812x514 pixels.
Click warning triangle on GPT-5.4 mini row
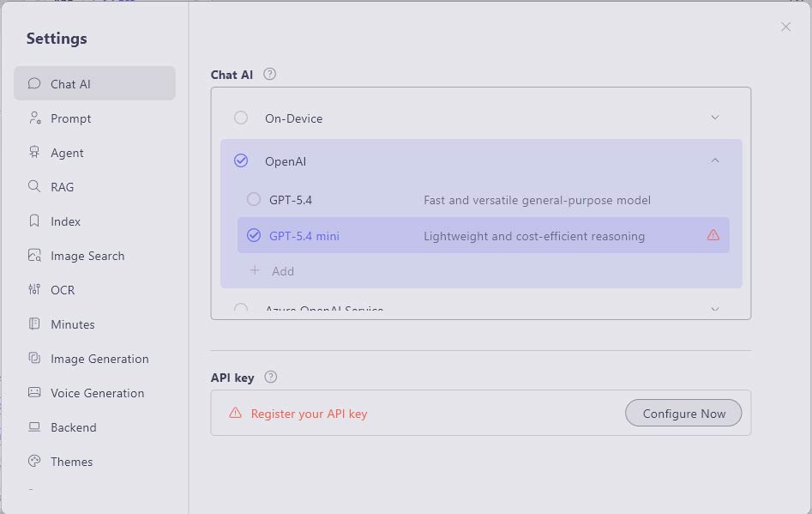713,235
